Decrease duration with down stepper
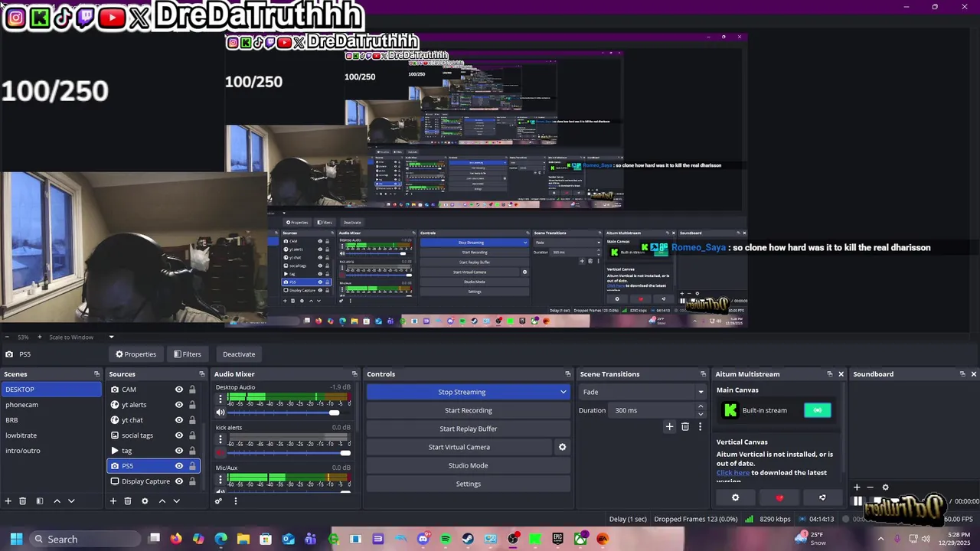The height and width of the screenshot is (551, 980). click(701, 414)
